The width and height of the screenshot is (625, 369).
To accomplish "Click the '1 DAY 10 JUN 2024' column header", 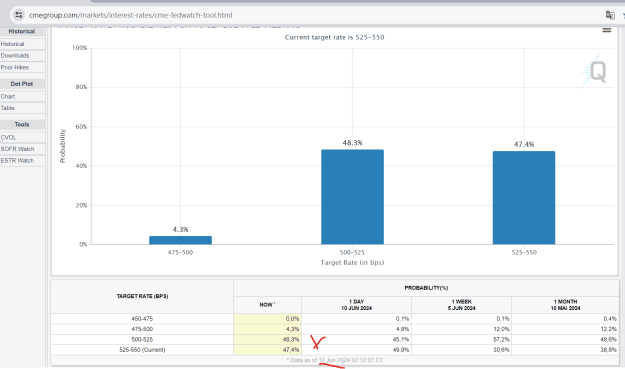I will click(x=356, y=305).
